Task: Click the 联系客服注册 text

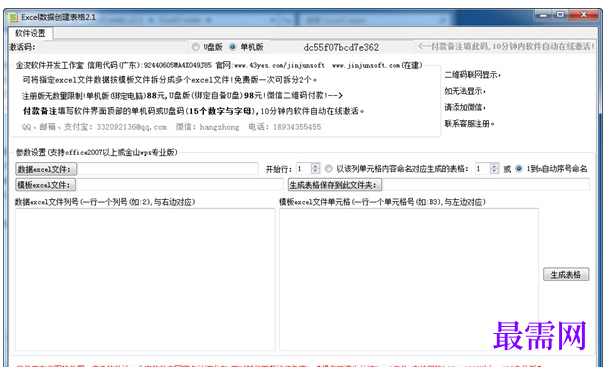Action: click(469, 123)
